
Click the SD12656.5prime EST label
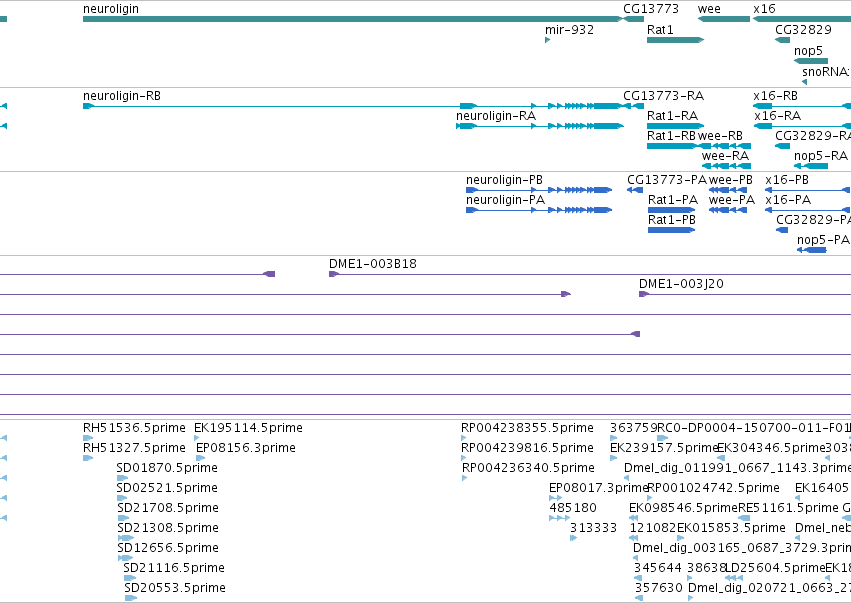pos(168,548)
